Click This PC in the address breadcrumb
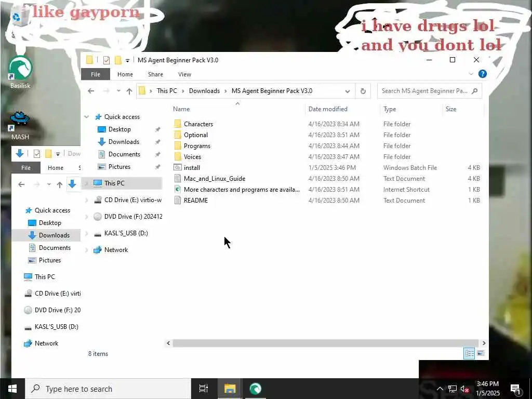 (167, 91)
